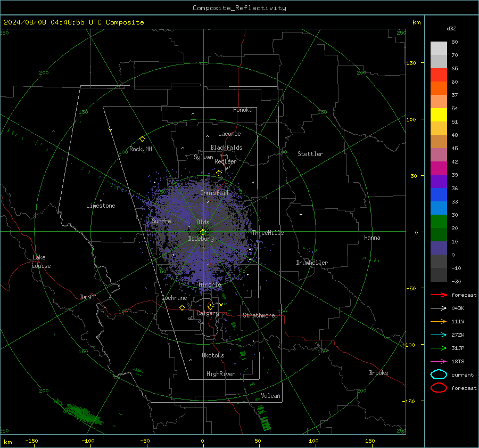Click the white 04DK arrow icon

[439, 308]
